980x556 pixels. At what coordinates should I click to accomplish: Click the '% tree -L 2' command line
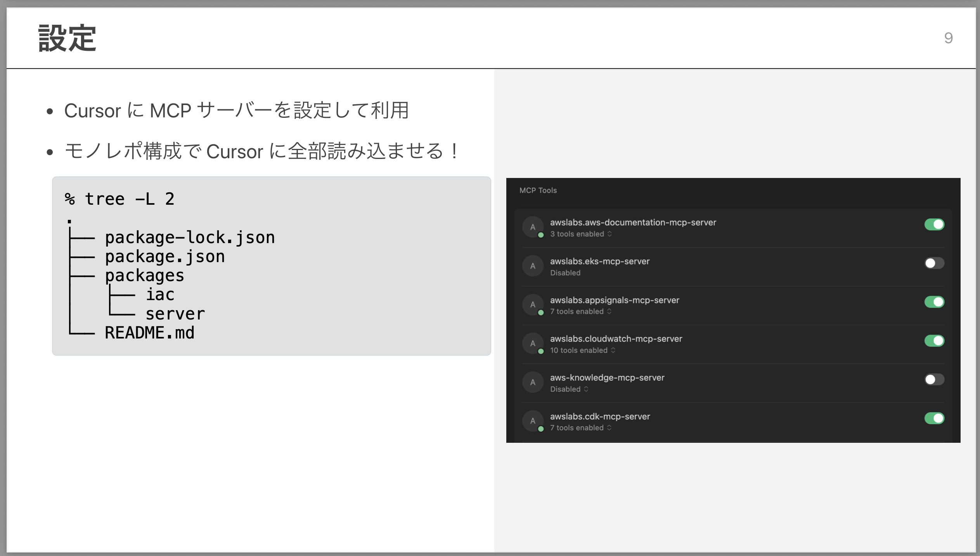tap(119, 199)
